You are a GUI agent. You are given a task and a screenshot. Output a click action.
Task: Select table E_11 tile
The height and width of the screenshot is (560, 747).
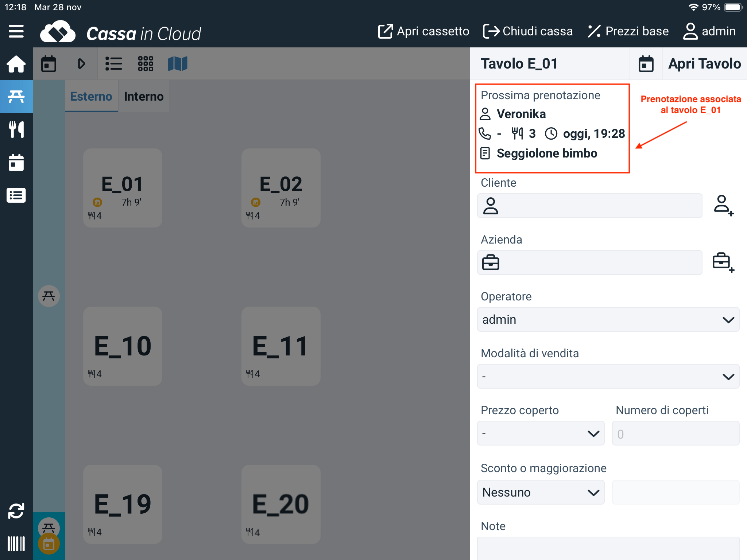[x=281, y=346]
